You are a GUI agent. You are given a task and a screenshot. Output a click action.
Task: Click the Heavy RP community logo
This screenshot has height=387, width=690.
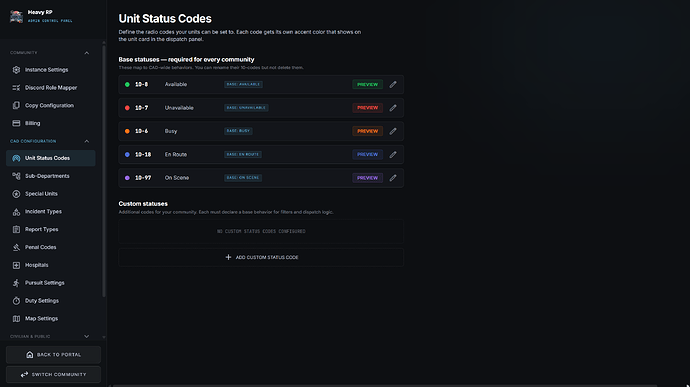pos(16,16)
